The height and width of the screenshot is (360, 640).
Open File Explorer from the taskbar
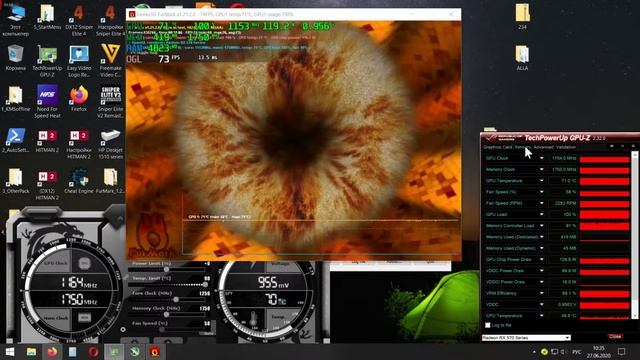(x=31, y=351)
